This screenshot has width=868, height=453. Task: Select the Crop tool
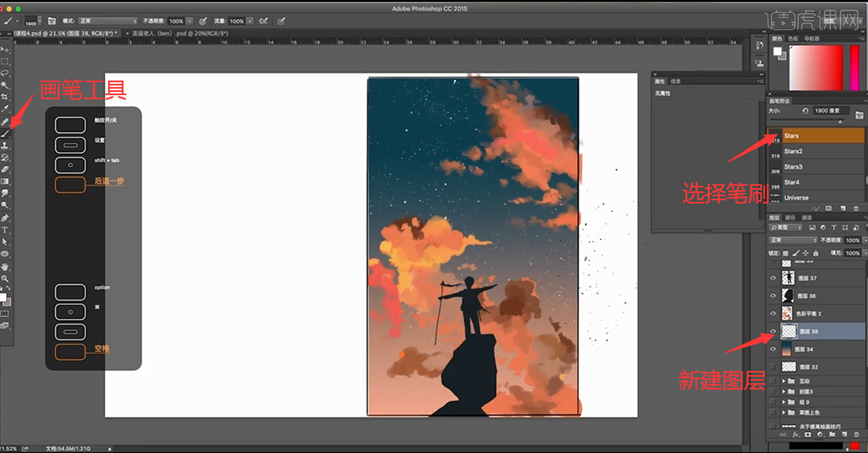5,97
